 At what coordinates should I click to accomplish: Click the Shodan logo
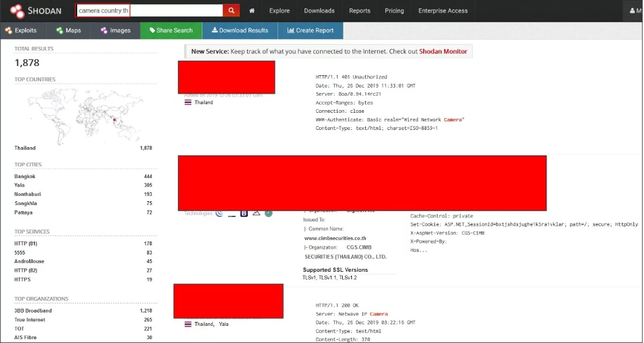coord(36,11)
